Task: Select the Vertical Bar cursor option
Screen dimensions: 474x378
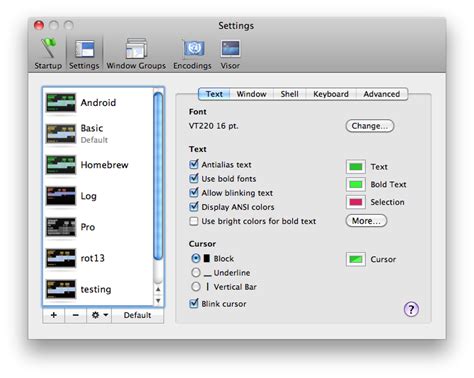Action: (x=196, y=287)
